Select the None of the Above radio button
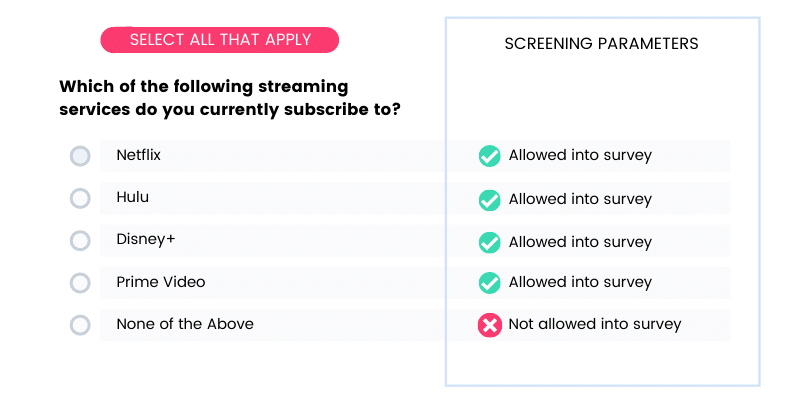The image size is (800, 400). click(80, 325)
